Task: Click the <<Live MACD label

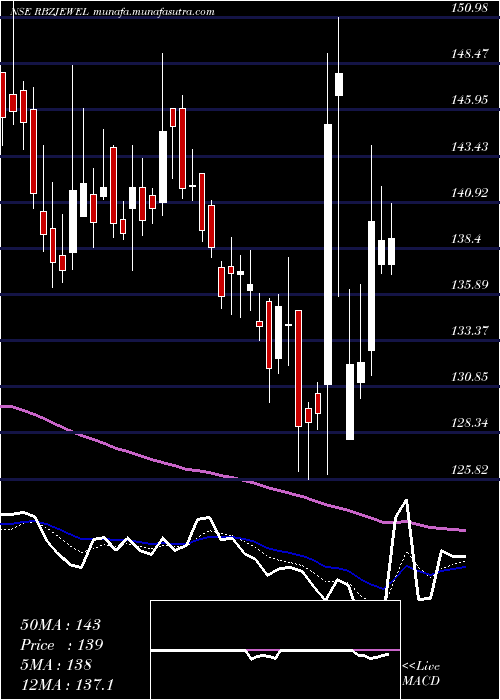Action: 421,674
